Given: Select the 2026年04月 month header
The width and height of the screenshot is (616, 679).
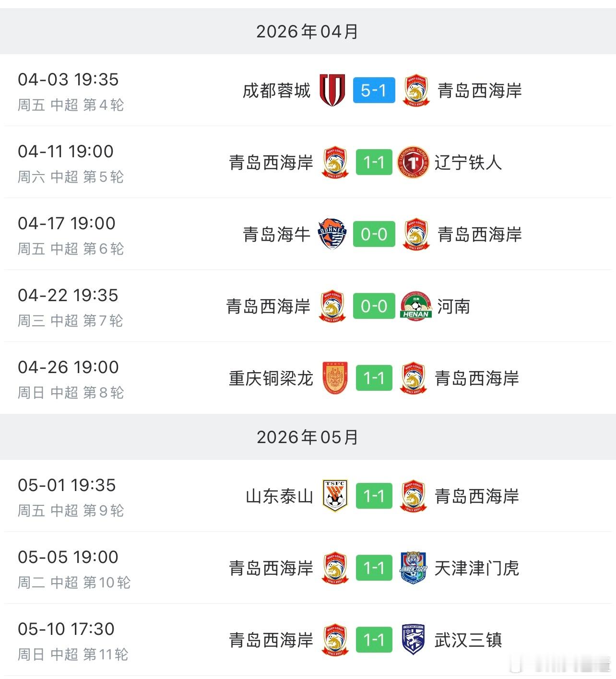Looking at the screenshot, I should click(x=308, y=32).
